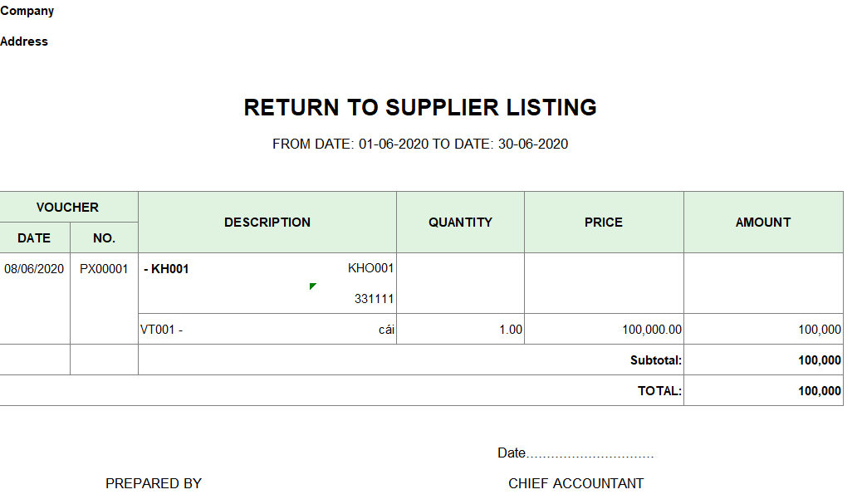Click the QUANTITY column header

461,222
